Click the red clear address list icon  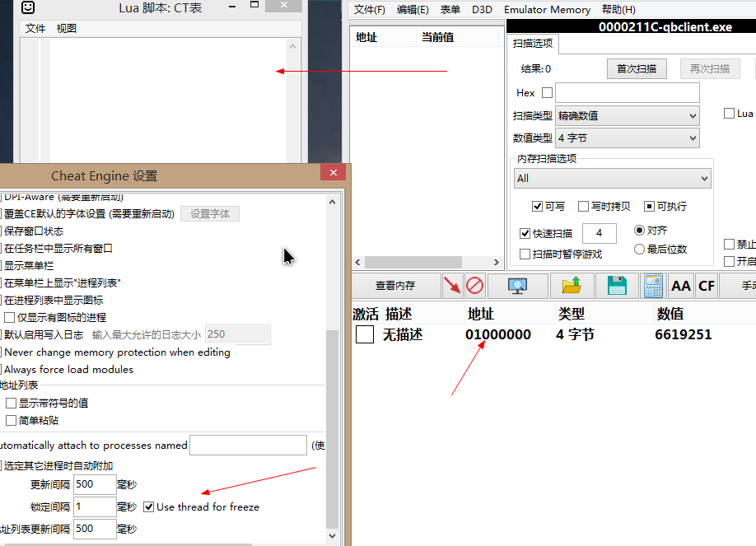[474, 286]
